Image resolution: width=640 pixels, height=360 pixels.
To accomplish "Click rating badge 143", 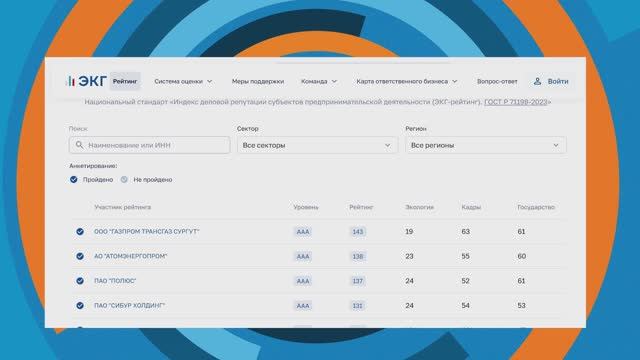I will [358, 231].
